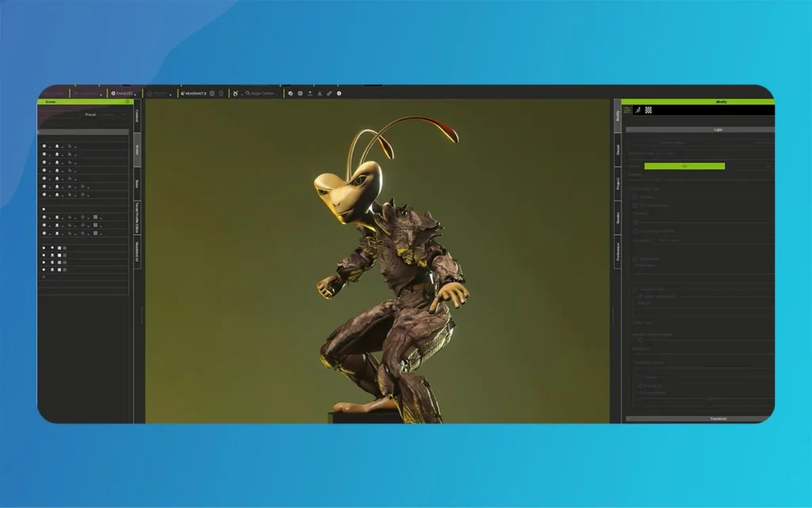Select the checkerboard texture icon in the Modify panel
This screenshot has width=812, height=508.
click(649, 110)
